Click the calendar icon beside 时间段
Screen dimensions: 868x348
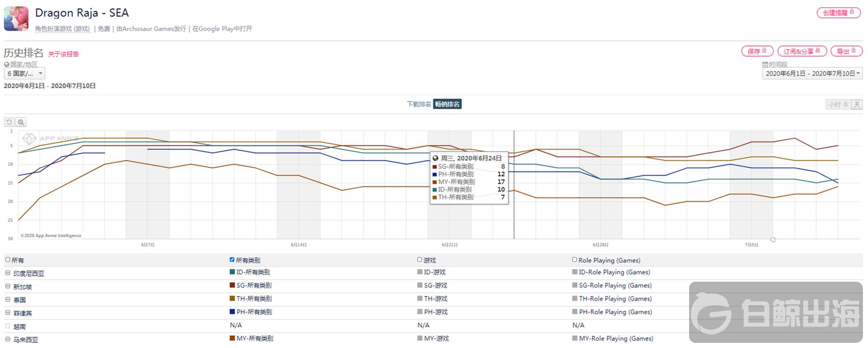coord(765,65)
